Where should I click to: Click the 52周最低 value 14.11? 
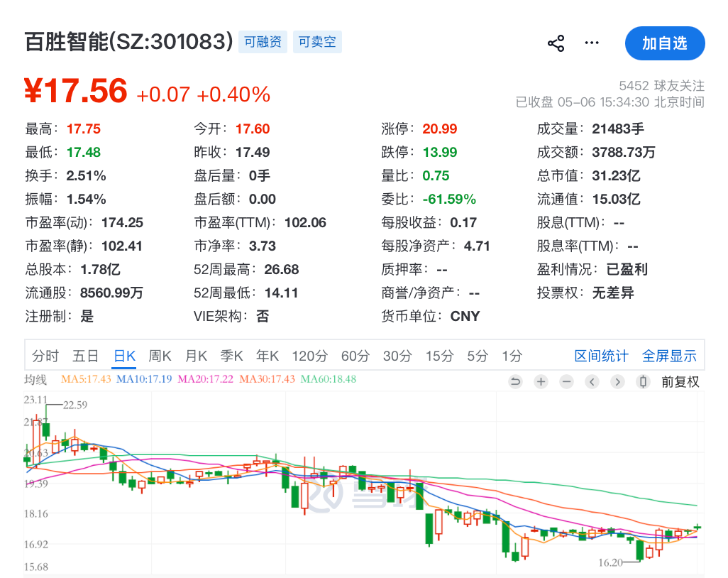(281, 293)
